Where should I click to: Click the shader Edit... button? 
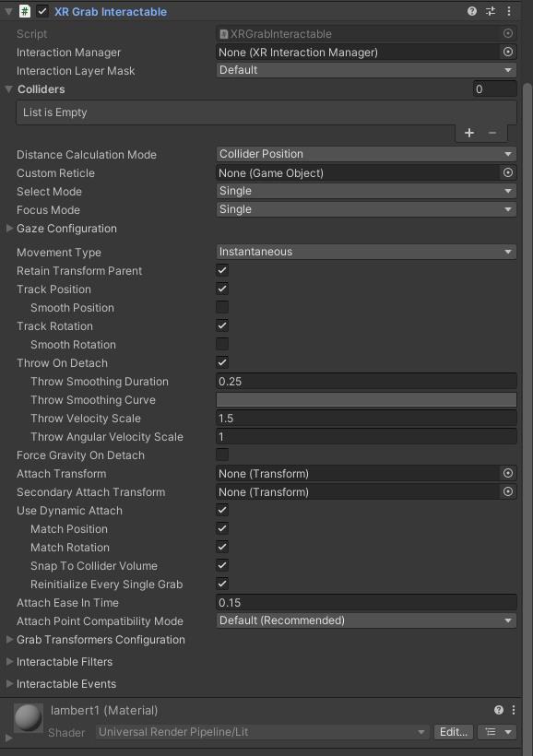point(454,732)
